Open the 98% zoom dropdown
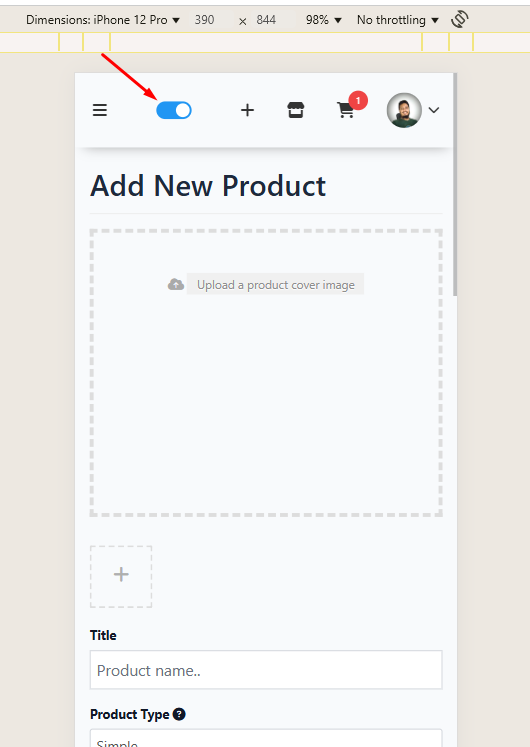This screenshot has width=530, height=747. [324, 20]
